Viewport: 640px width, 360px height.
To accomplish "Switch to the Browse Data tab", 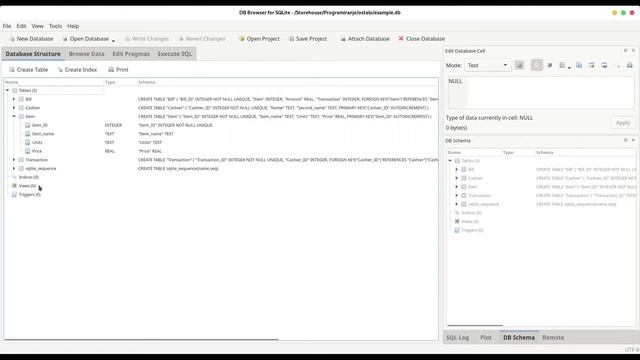I will point(87,54).
